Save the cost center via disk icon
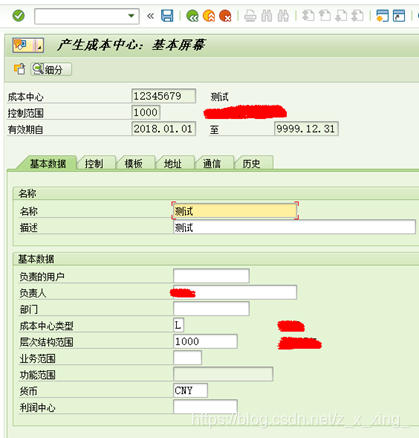The height and width of the screenshot is (438, 419). (167, 16)
